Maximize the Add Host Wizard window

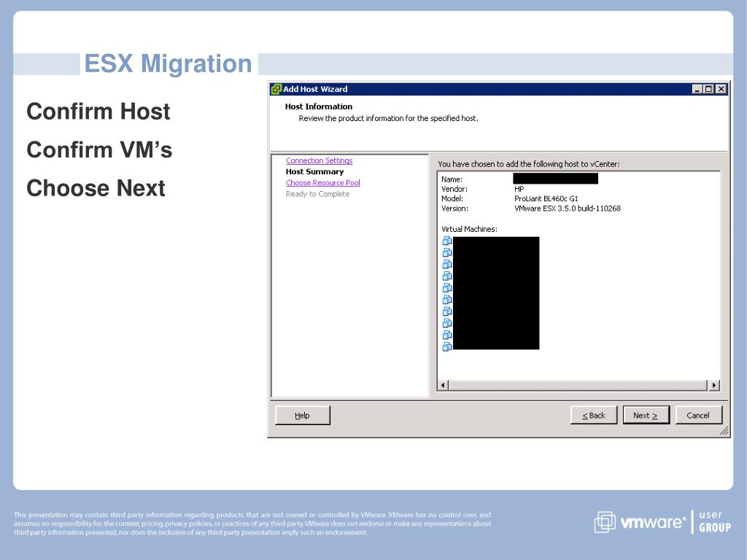(x=709, y=89)
